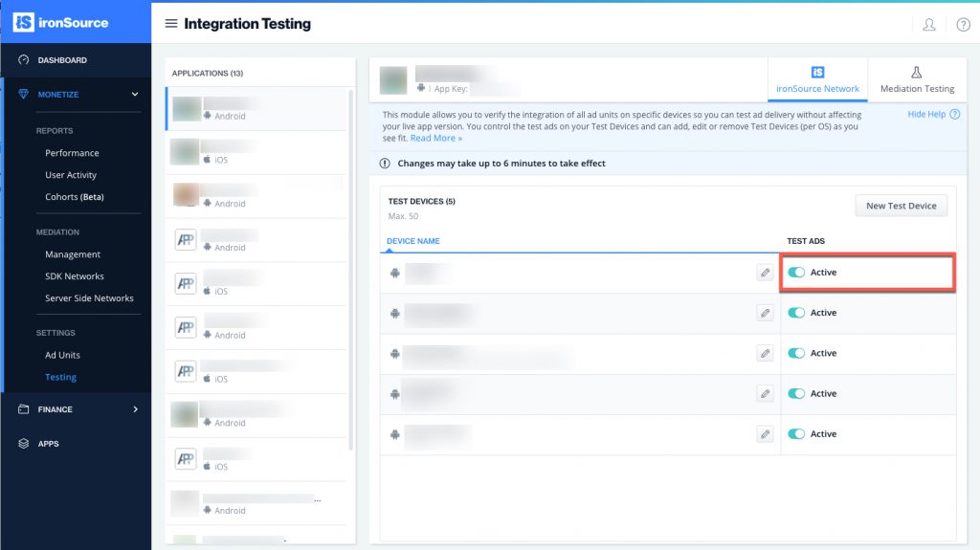Go to Dashboard via its gauge icon

tap(24, 60)
